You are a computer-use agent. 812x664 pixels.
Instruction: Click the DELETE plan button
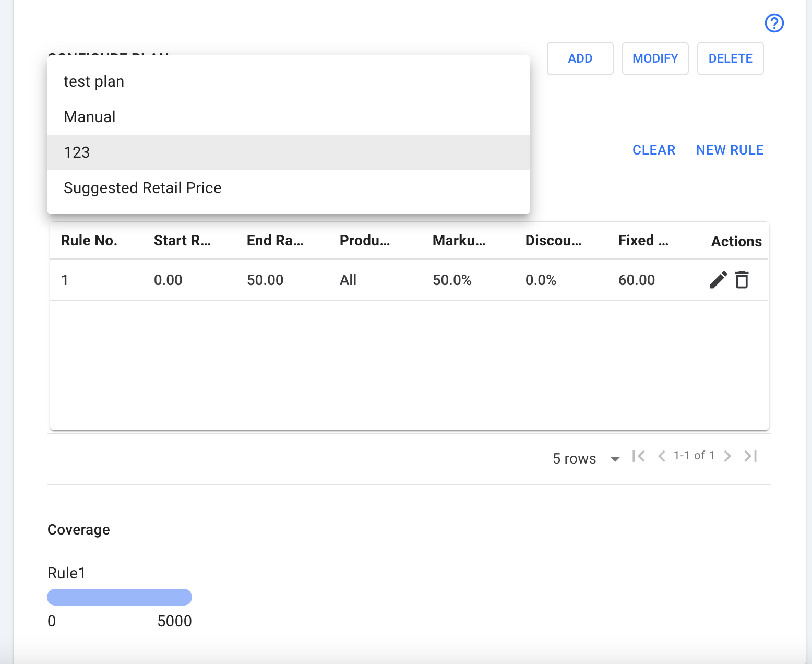point(730,58)
